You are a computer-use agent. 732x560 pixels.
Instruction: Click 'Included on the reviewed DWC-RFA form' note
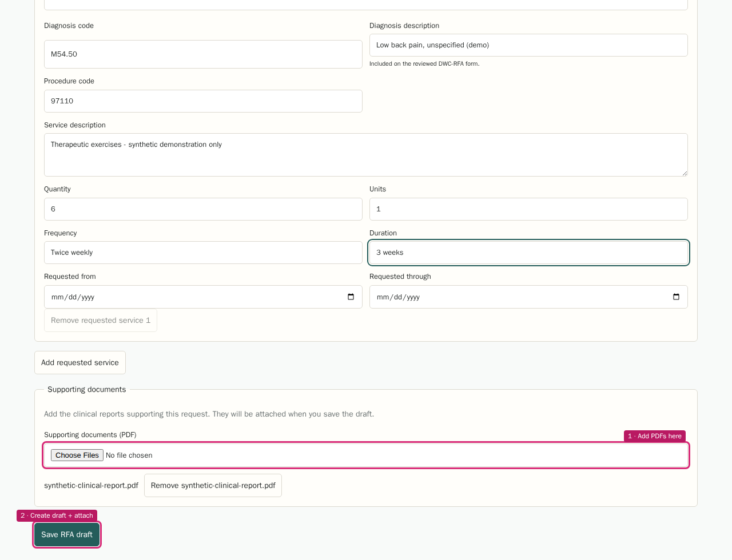[x=424, y=64]
